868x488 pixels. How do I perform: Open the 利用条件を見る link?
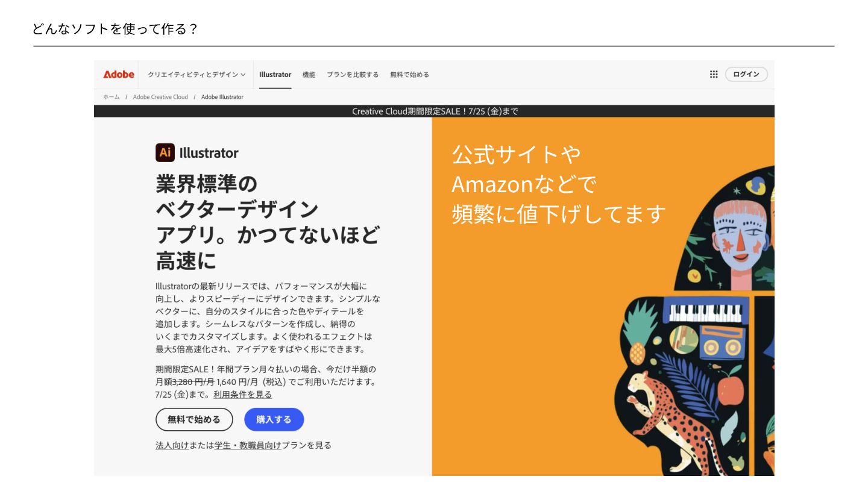coord(242,395)
